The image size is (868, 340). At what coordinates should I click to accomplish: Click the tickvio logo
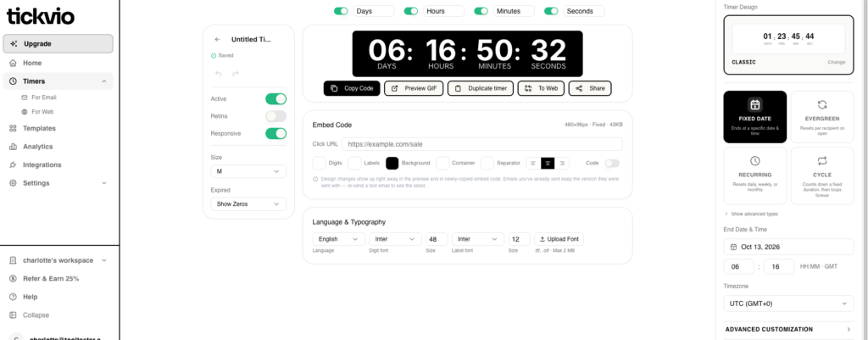(x=41, y=16)
